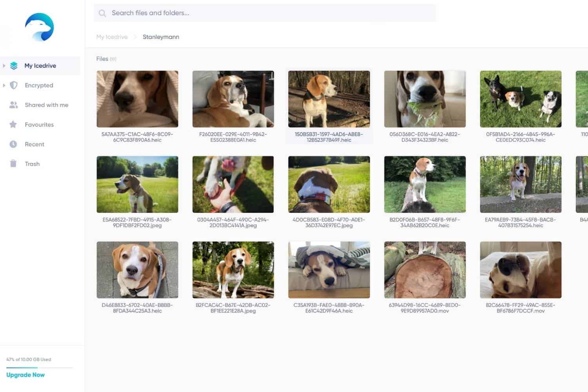Click filename 82C66478-FF29-49AC-855E-BF6786F7DCCF.mov
Viewport: 588px width, 392px height.
(521, 308)
